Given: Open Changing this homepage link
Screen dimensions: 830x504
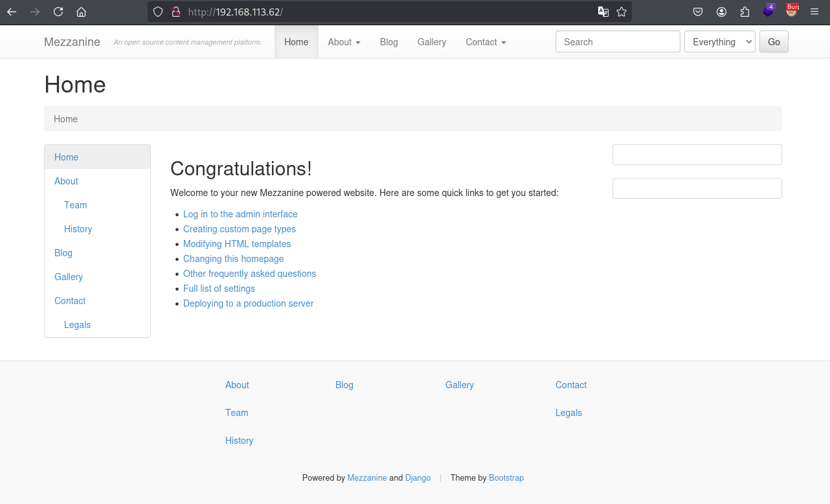Looking at the screenshot, I should (234, 259).
